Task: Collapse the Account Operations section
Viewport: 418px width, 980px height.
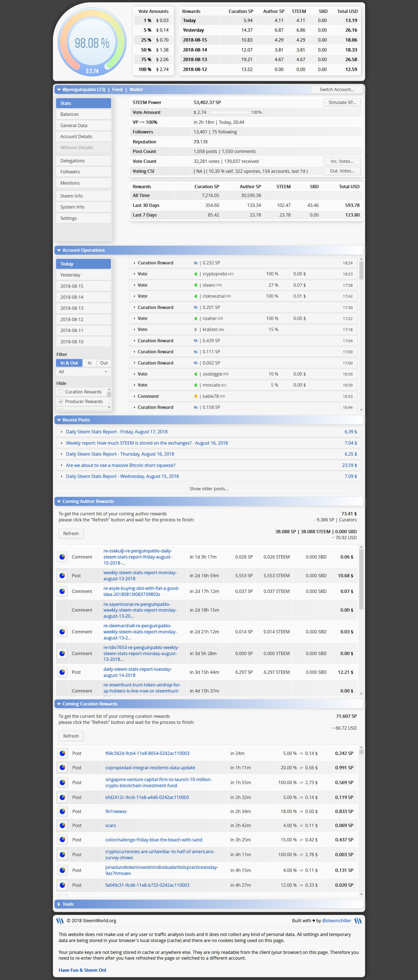Action: 59,250
